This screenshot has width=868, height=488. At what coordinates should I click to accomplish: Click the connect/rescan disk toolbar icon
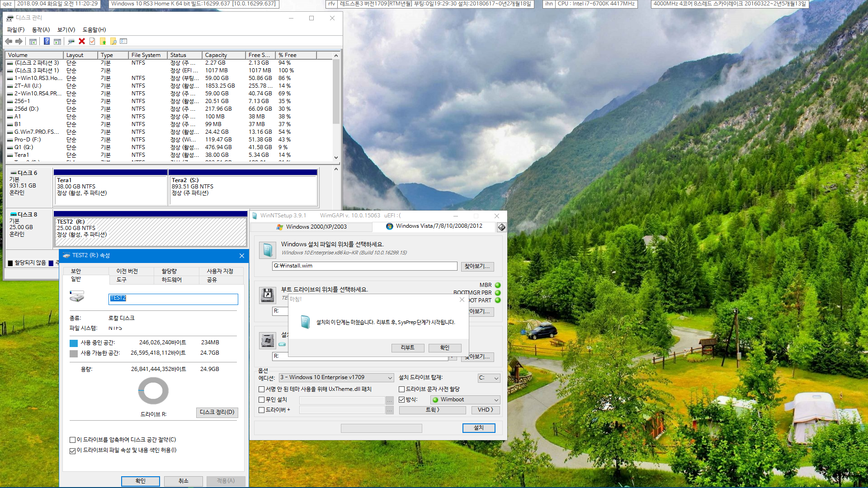tap(71, 42)
